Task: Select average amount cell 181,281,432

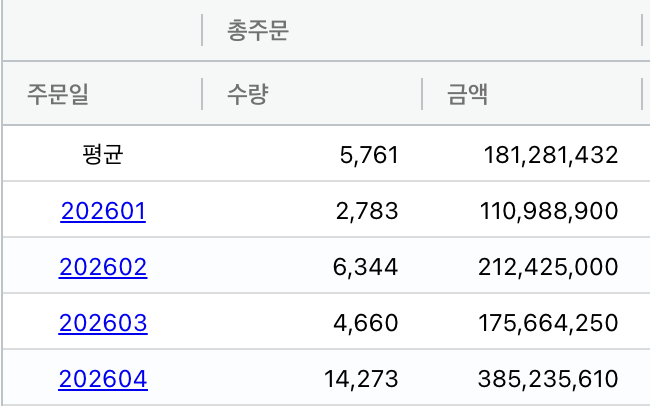Action: coord(551,155)
